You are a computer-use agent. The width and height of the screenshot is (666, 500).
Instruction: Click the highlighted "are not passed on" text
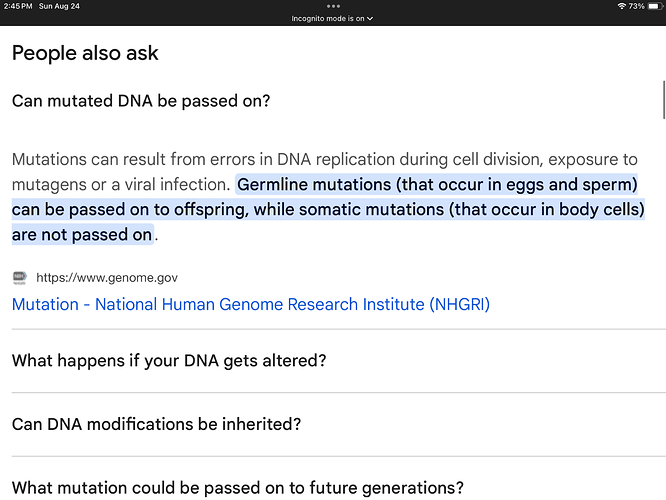pyautogui.click(x=82, y=234)
